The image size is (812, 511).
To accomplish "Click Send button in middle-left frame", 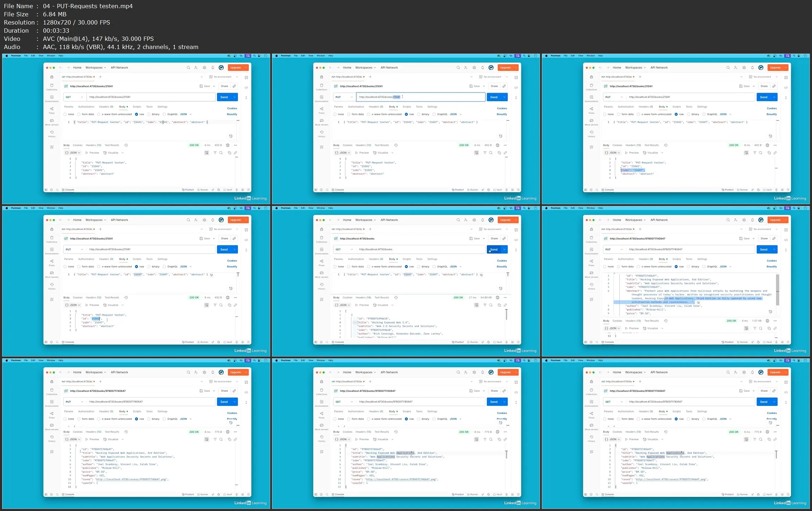I will 224,249.
